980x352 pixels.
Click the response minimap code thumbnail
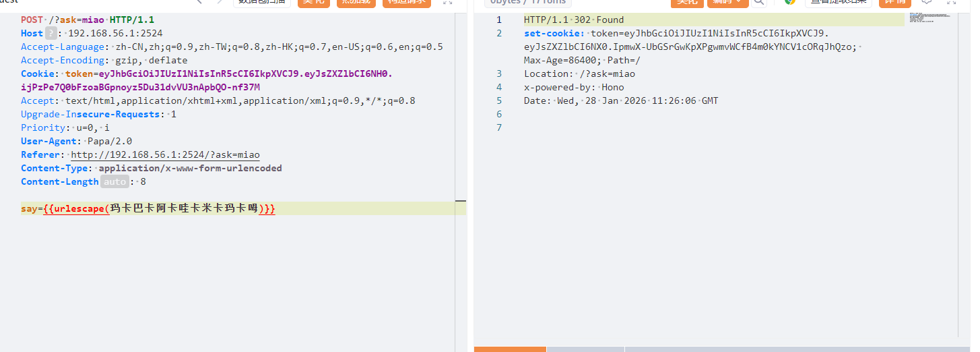[x=929, y=18]
